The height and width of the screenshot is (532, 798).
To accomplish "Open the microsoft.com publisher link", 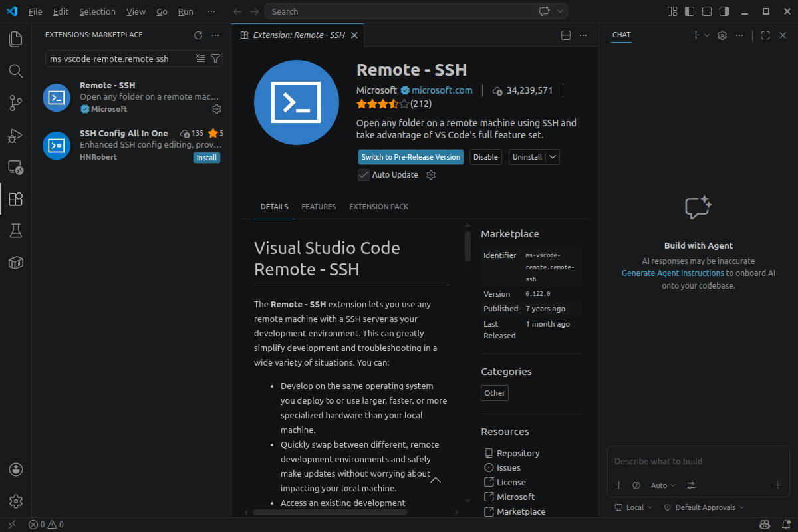I will click(442, 90).
